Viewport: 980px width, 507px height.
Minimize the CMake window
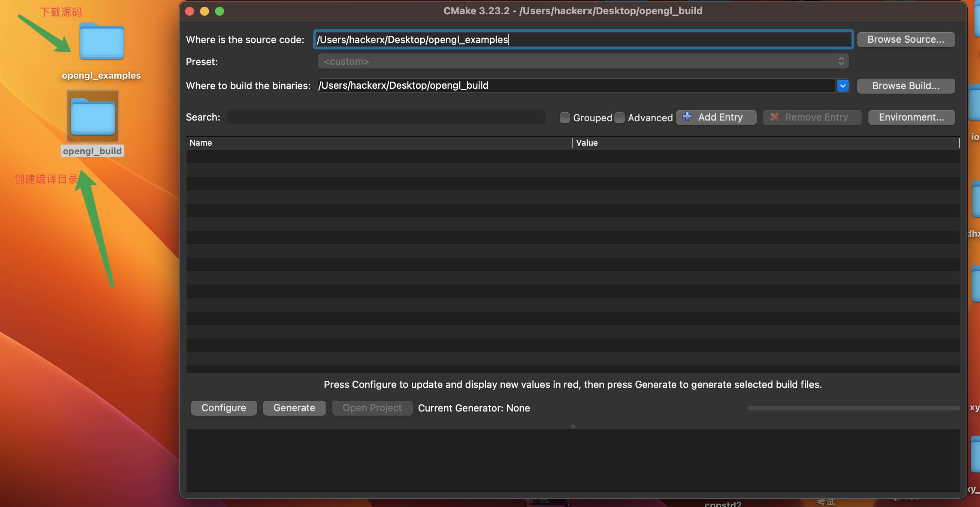(x=204, y=11)
